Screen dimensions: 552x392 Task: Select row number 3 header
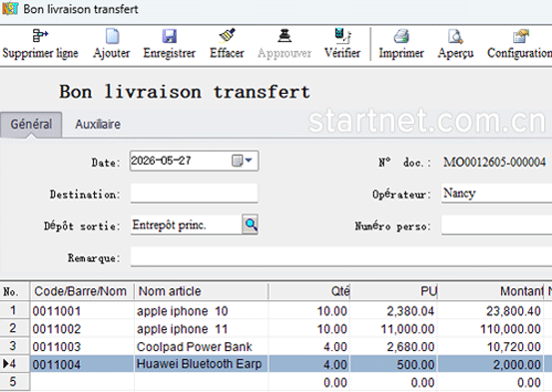click(15, 346)
